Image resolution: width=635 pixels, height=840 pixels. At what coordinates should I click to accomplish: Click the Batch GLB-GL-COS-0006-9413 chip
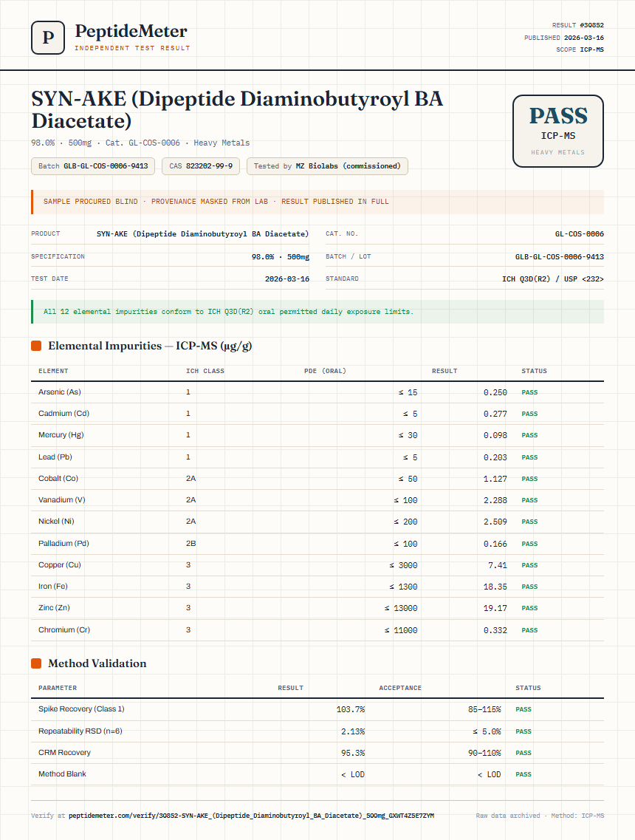[93, 166]
